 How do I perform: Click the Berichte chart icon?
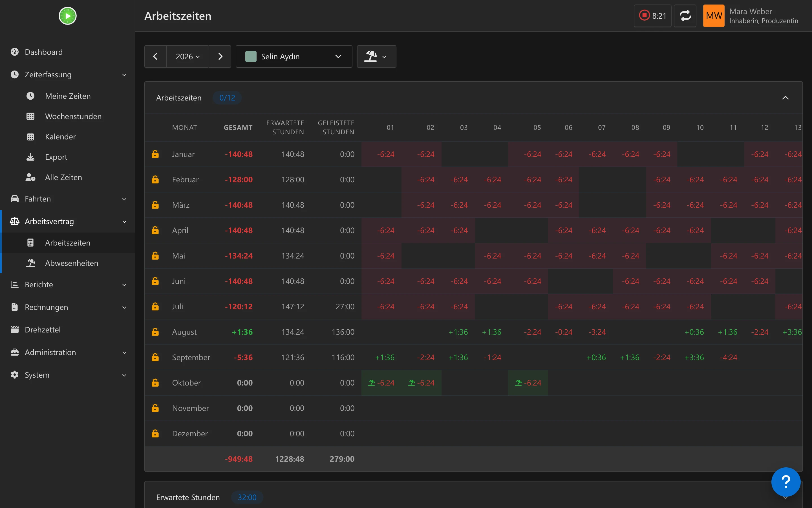click(x=14, y=284)
